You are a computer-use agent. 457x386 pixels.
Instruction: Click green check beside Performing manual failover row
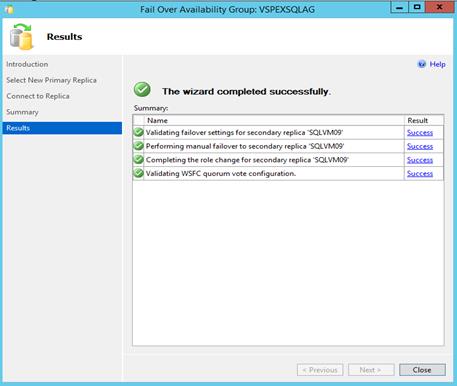(138, 146)
